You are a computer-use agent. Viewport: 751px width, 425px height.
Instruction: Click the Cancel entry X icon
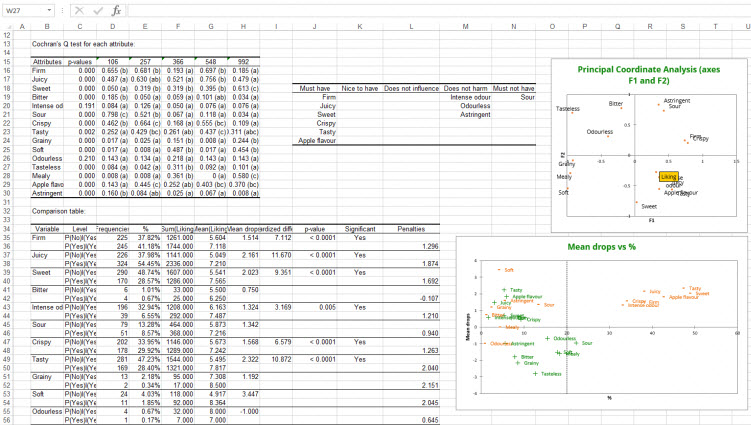tap(79, 9)
